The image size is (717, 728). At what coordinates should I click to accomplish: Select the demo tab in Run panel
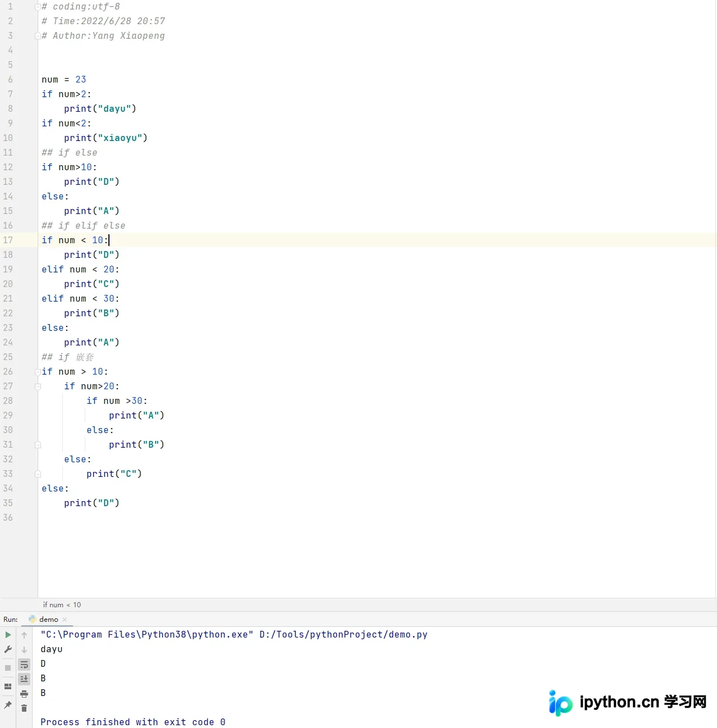click(x=48, y=620)
